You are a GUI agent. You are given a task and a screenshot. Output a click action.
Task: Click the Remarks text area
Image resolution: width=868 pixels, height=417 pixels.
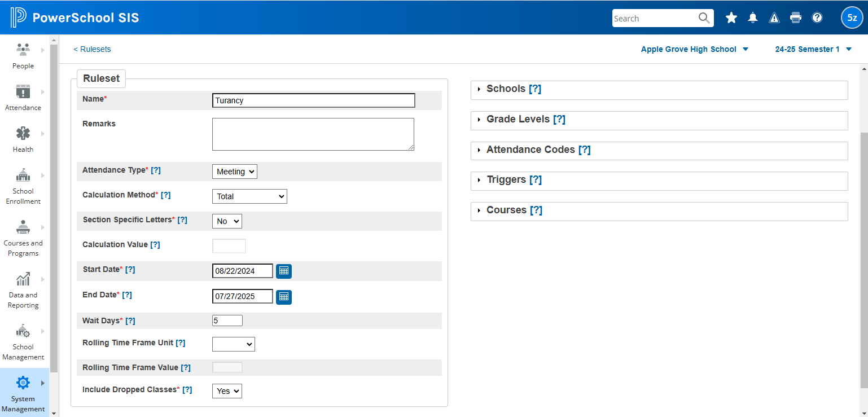click(313, 134)
